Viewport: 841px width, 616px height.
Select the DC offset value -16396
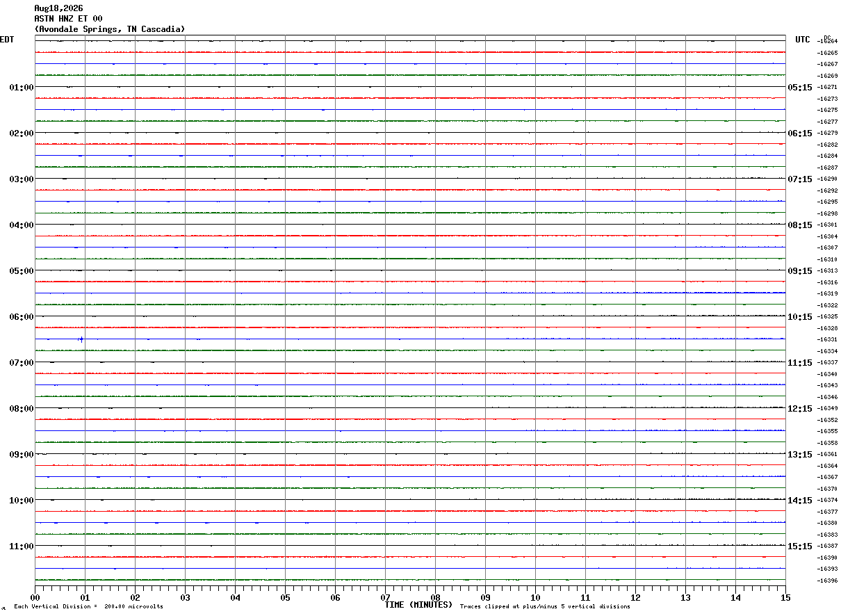click(x=827, y=581)
